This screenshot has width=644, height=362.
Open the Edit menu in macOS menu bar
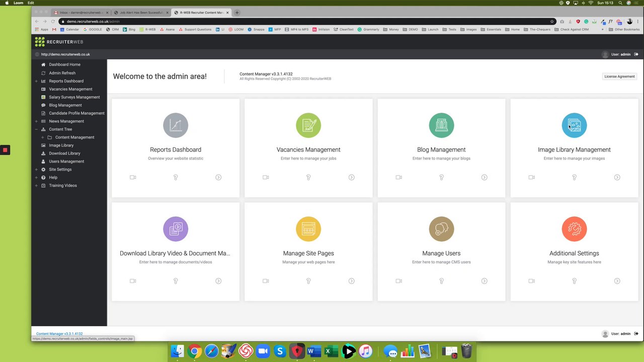point(31,3)
